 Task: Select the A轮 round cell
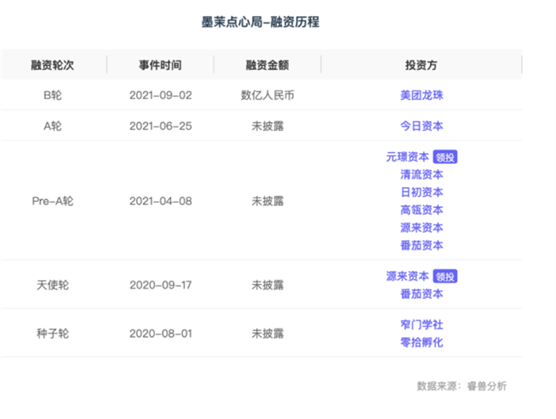tap(52, 126)
